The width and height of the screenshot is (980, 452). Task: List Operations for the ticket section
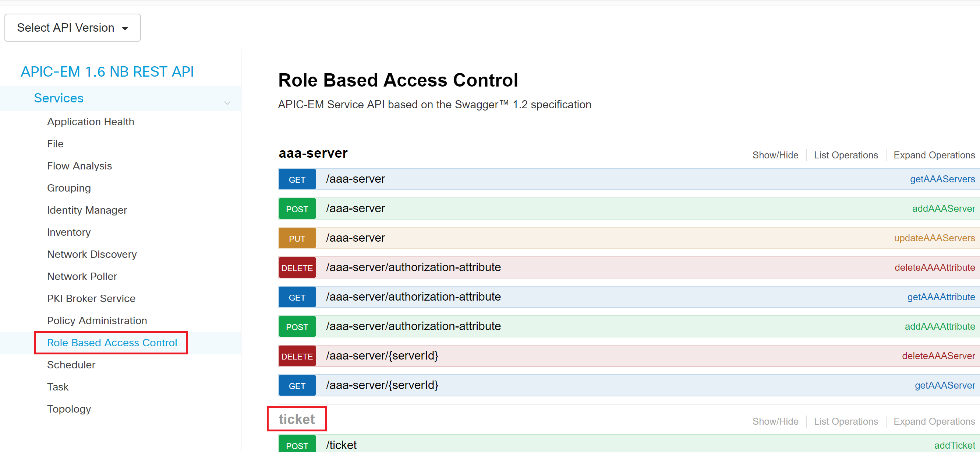[845, 421]
